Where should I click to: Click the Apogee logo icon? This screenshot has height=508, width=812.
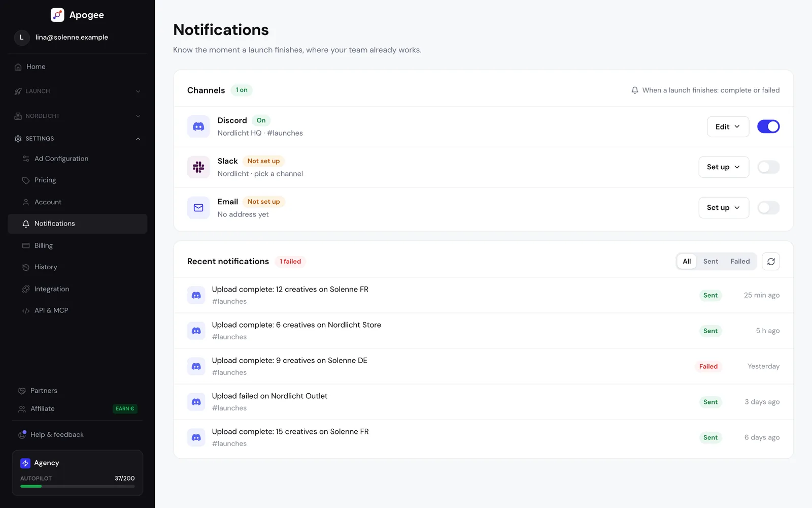tap(57, 15)
